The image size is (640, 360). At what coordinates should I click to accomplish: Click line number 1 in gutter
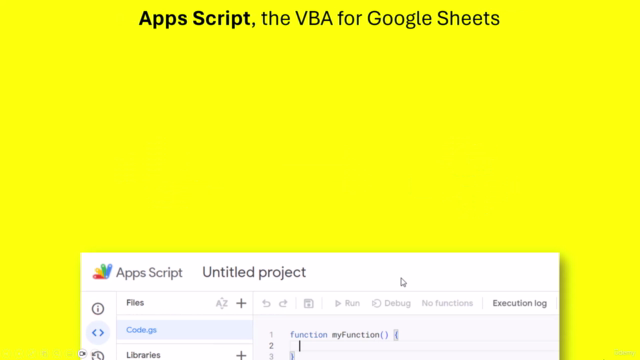tap(271, 335)
